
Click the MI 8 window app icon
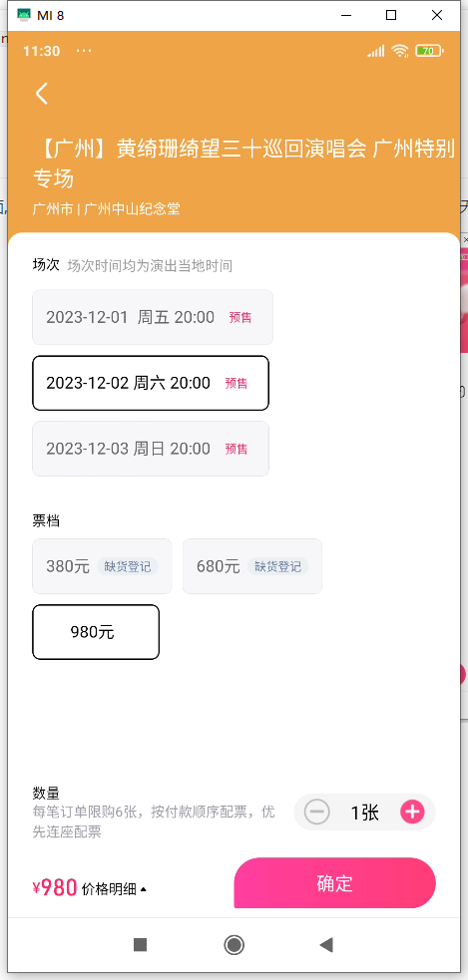click(x=24, y=15)
